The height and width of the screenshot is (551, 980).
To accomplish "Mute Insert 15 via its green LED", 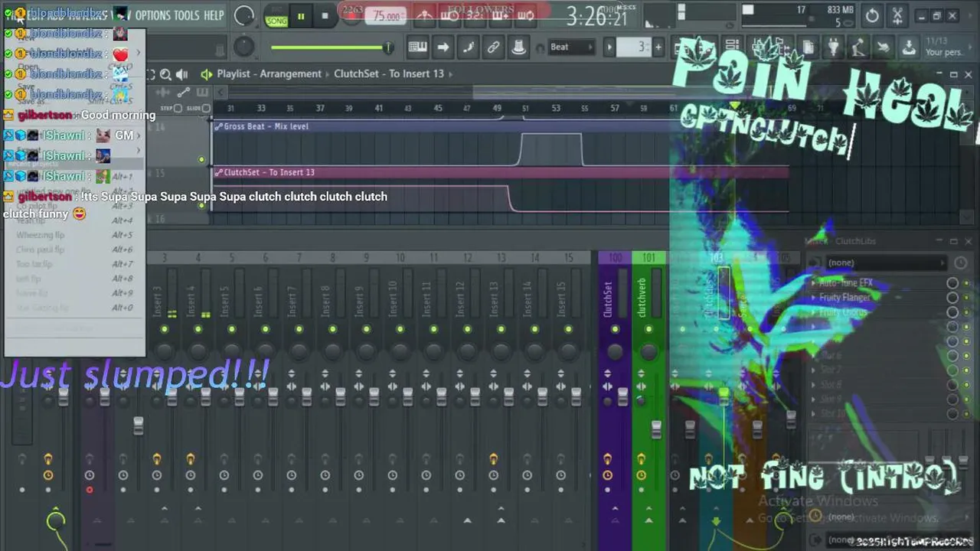I will 569,329.
